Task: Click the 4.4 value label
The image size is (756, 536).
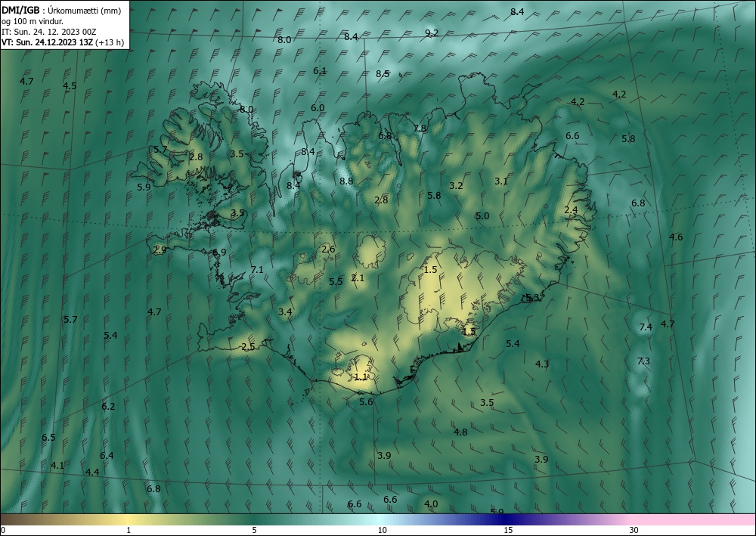Action: (92, 472)
